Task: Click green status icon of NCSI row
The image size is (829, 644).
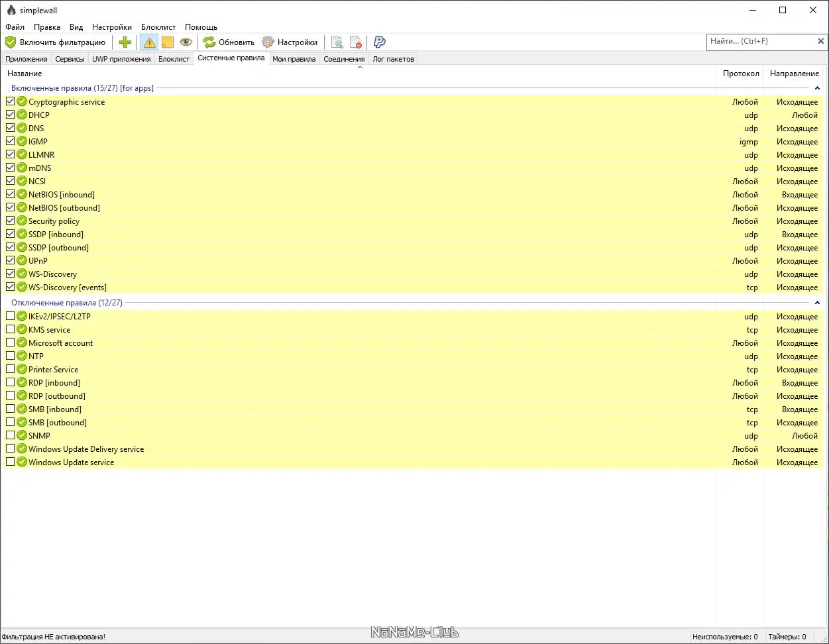Action: pos(22,182)
